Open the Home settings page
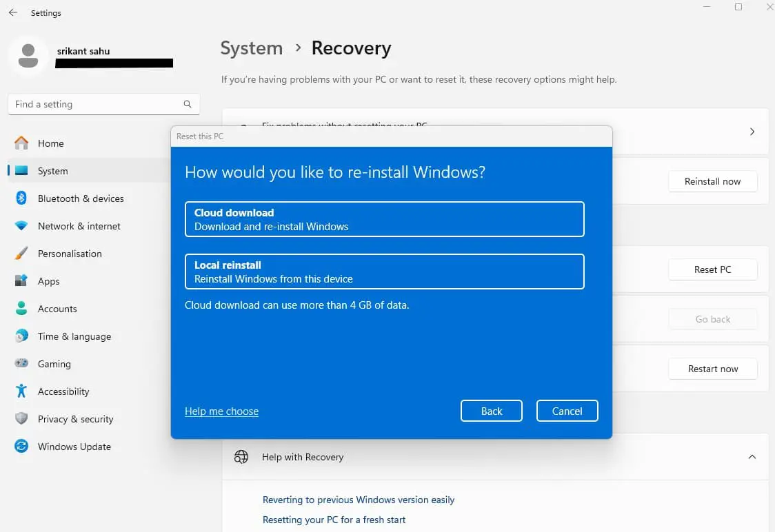Image resolution: width=775 pixels, height=532 pixels. coord(90,143)
